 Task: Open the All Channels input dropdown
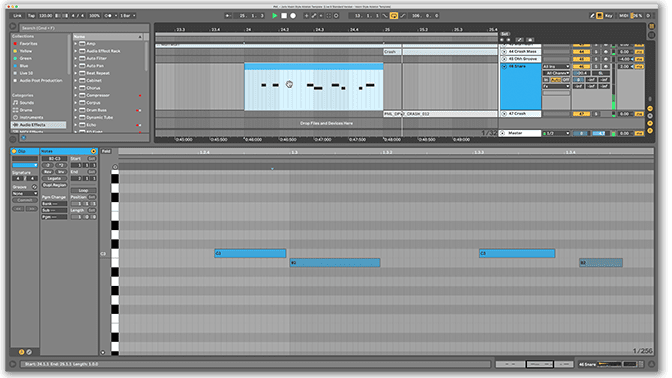556,73
